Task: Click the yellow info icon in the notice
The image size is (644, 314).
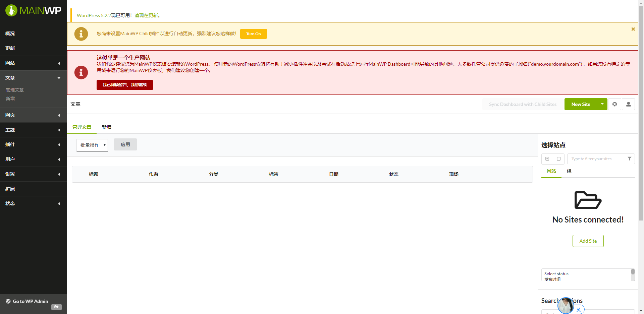Action: [81, 34]
